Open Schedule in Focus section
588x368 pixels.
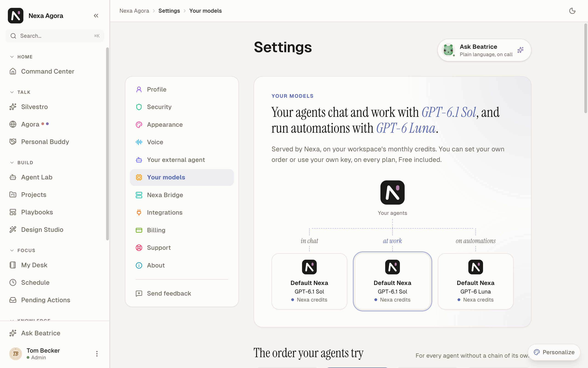point(55,283)
